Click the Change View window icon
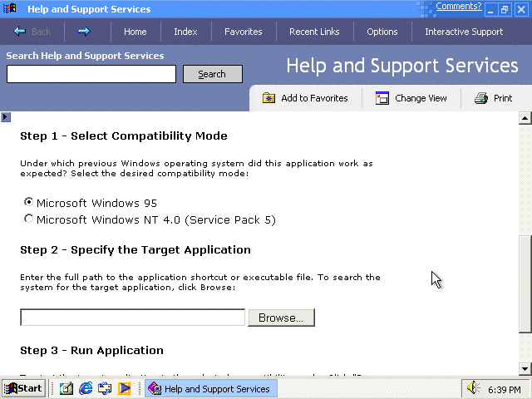The height and width of the screenshot is (399, 532). [x=382, y=98]
